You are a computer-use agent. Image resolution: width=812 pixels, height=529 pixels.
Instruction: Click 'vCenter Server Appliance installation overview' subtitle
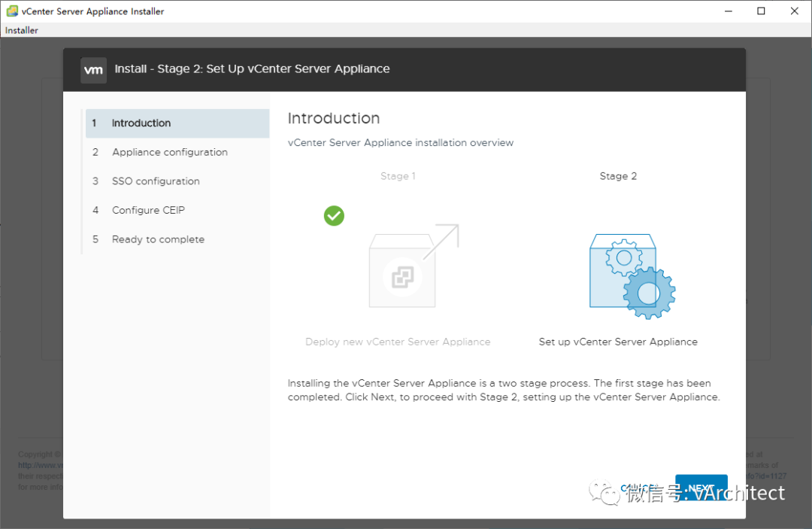401,142
